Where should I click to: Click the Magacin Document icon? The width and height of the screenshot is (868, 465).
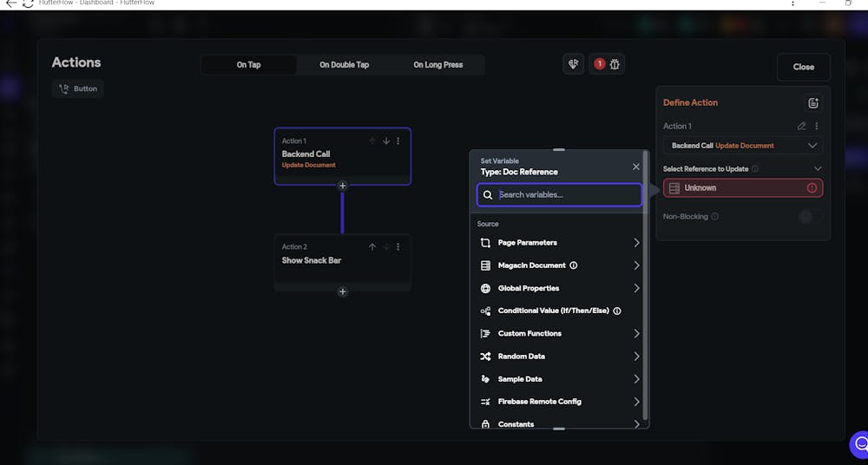point(485,265)
